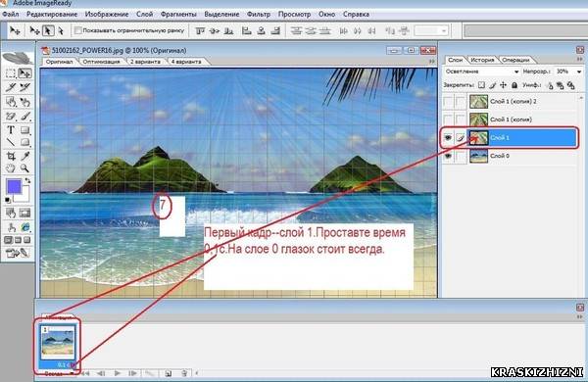Viewport: 588px width, 382px height.
Task: Select the Eyedropper tool
Action: (24, 156)
